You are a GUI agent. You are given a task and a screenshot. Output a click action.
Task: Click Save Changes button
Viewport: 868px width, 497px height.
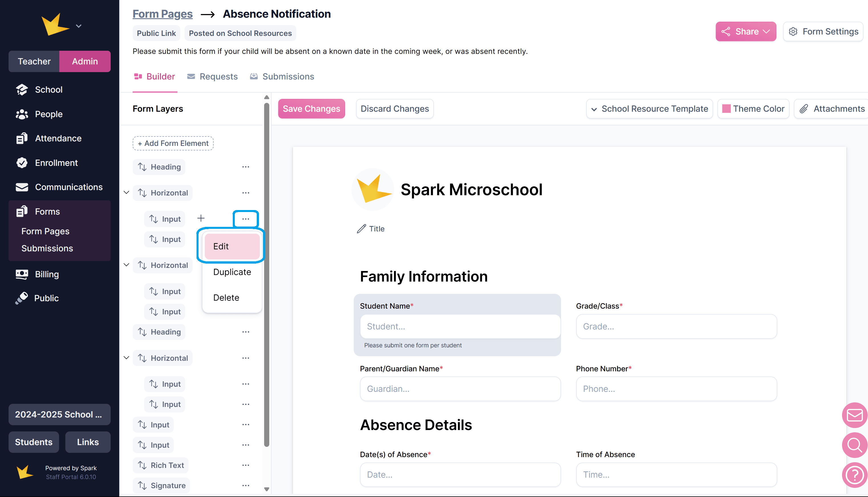pyautogui.click(x=311, y=109)
